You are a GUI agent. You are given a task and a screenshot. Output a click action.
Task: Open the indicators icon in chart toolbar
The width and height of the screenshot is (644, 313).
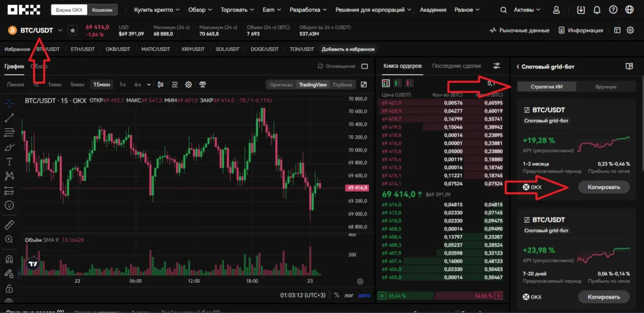pos(174,84)
